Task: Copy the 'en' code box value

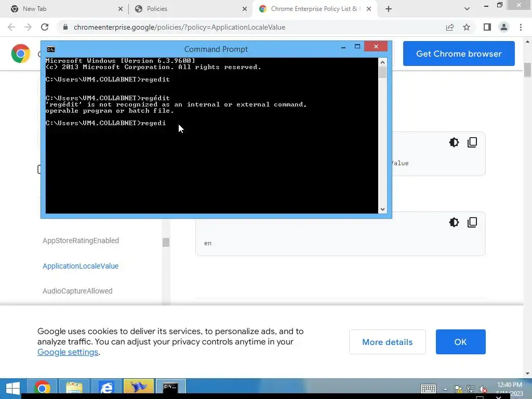Action: pos(472,222)
